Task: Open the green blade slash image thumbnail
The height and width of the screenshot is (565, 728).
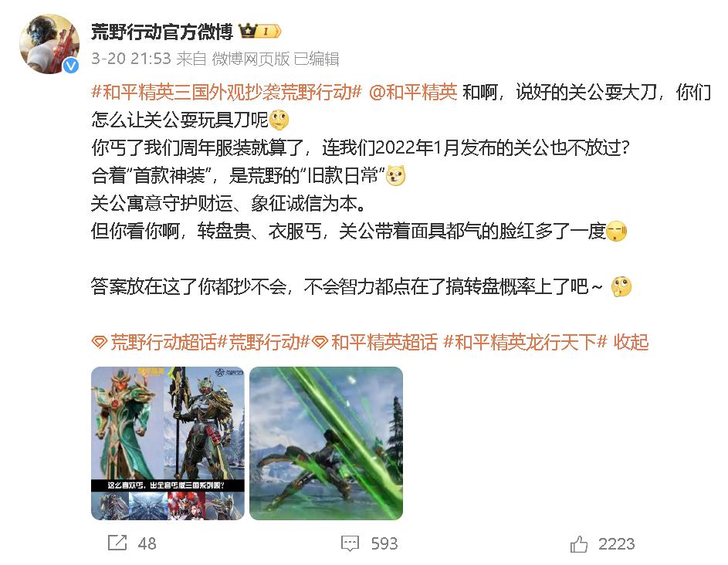Action: click(326, 443)
